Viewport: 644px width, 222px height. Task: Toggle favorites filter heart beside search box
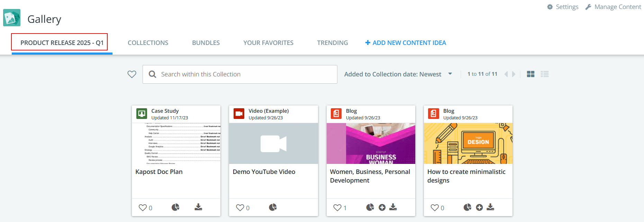(132, 74)
